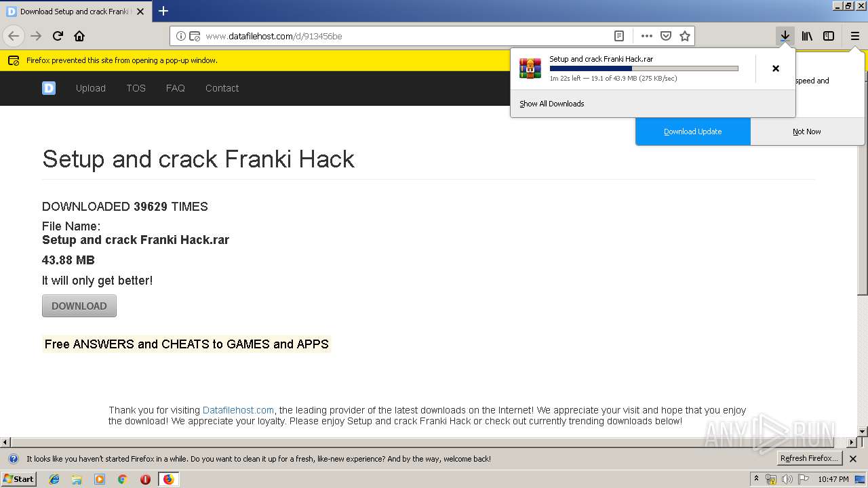Image resolution: width=868 pixels, height=488 pixels.
Task: Show site information icon in address bar
Action: pos(181,36)
